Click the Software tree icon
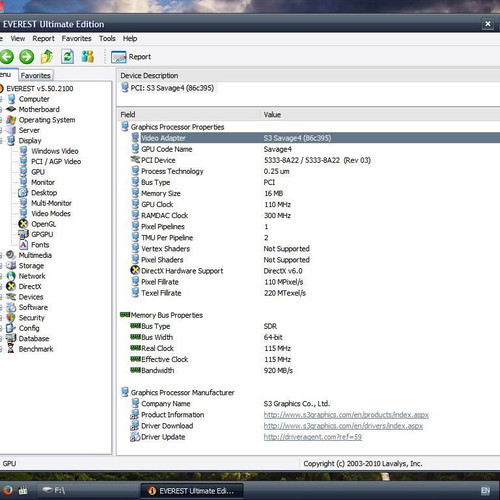 11,307
